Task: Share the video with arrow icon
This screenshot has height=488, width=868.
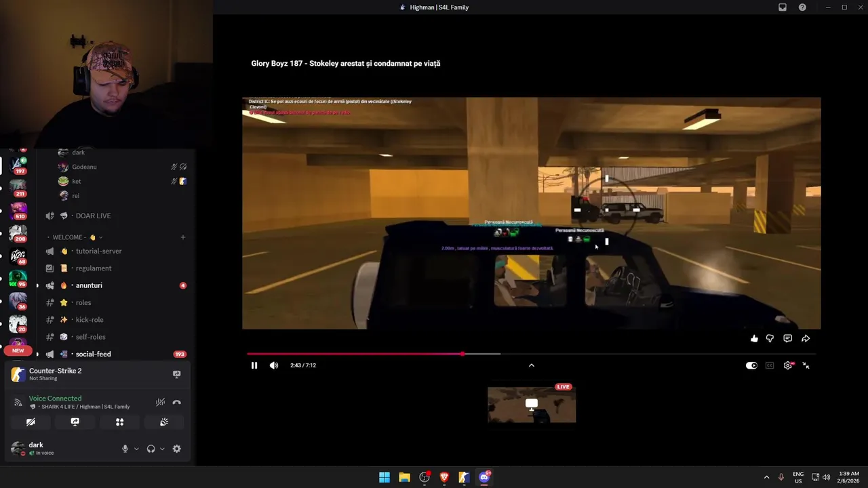Action: click(x=806, y=338)
